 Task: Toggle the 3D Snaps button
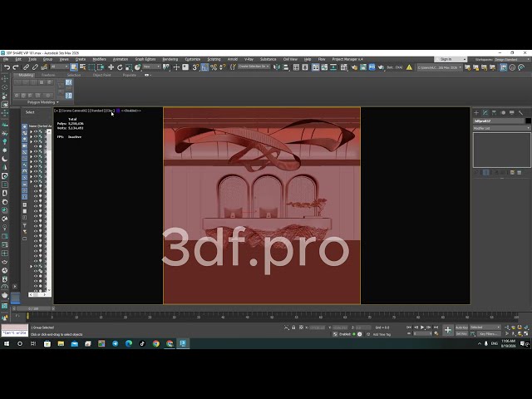(195, 67)
